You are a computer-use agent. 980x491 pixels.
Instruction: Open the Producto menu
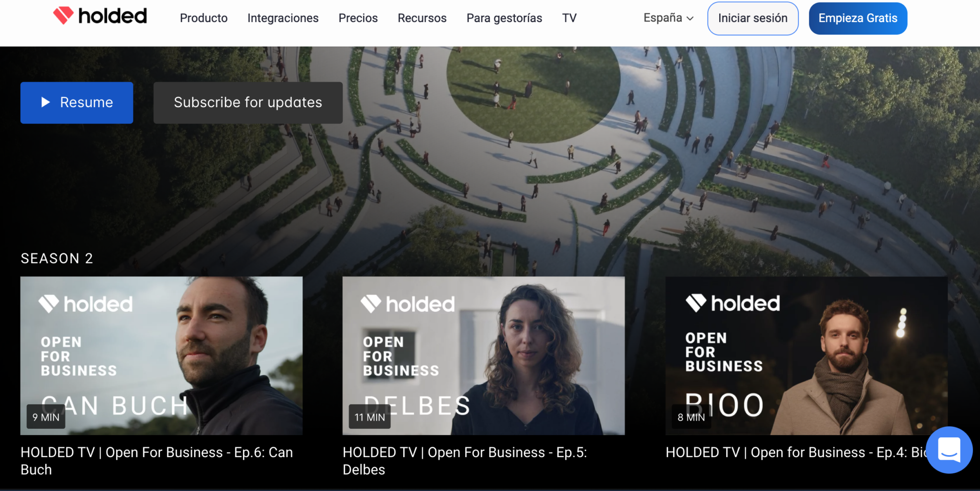pos(204,18)
